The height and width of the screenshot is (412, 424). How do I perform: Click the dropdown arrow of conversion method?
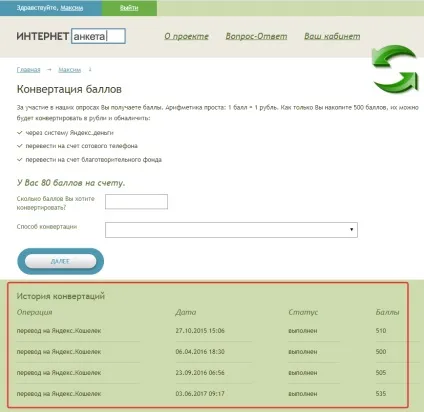[351, 230]
